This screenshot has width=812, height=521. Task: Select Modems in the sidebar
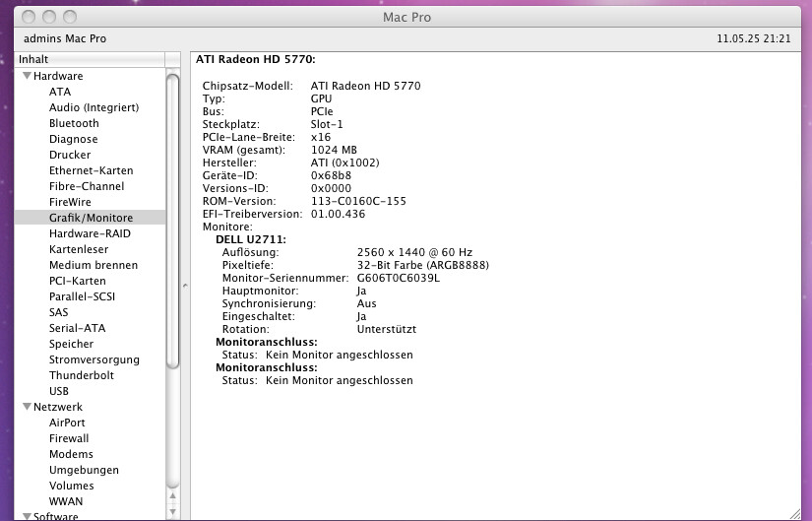coord(71,454)
